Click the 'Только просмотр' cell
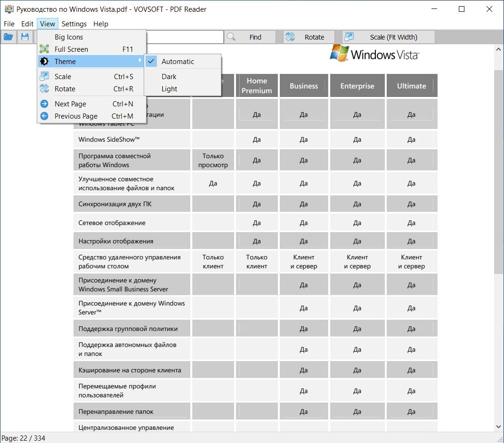 (213, 161)
